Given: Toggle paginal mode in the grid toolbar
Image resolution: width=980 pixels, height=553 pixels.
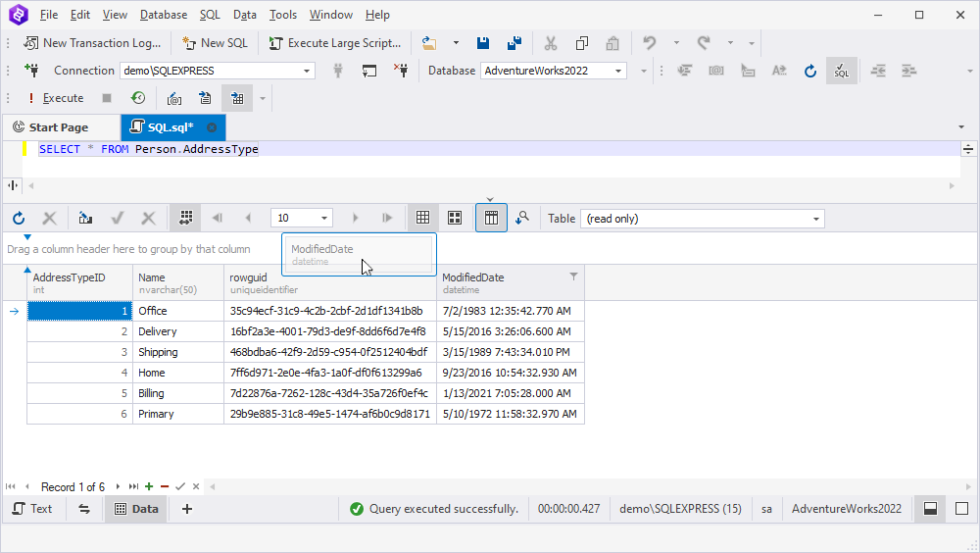Looking at the screenshot, I should 185,219.
